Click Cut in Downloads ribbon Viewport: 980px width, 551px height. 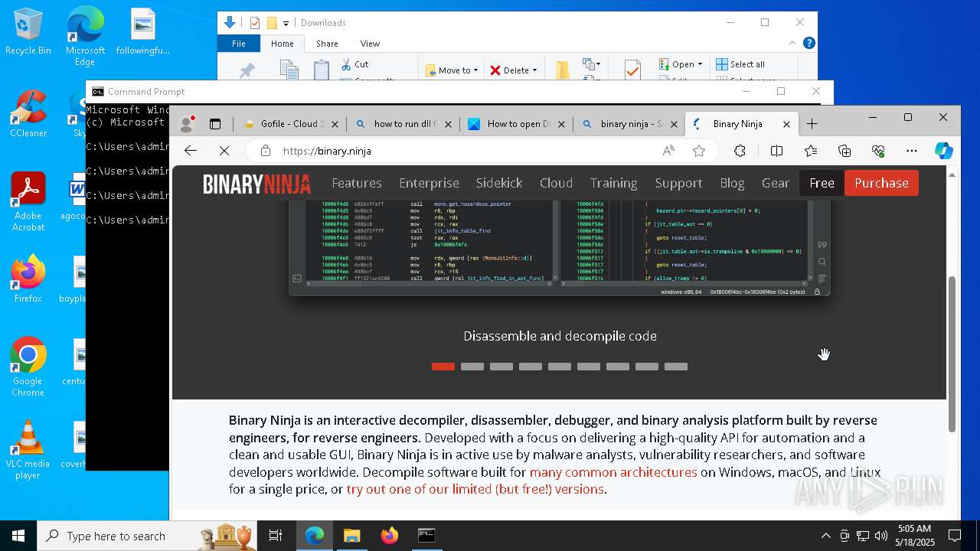tap(354, 64)
